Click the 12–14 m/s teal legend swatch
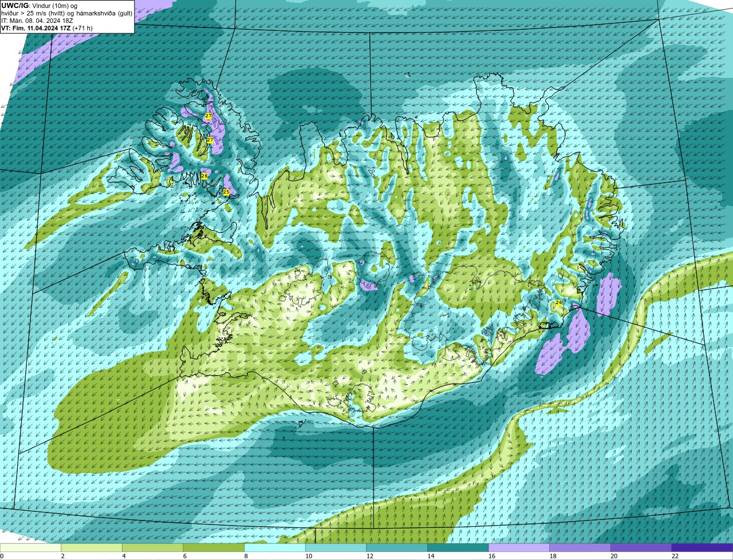Viewport: 733px width, 560px height. tap(397, 547)
